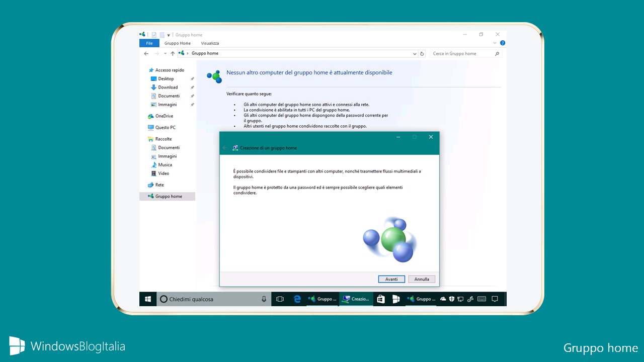Select Gruppo home in the navigation pane
The image size is (644, 362).
click(x=168, y=196)
